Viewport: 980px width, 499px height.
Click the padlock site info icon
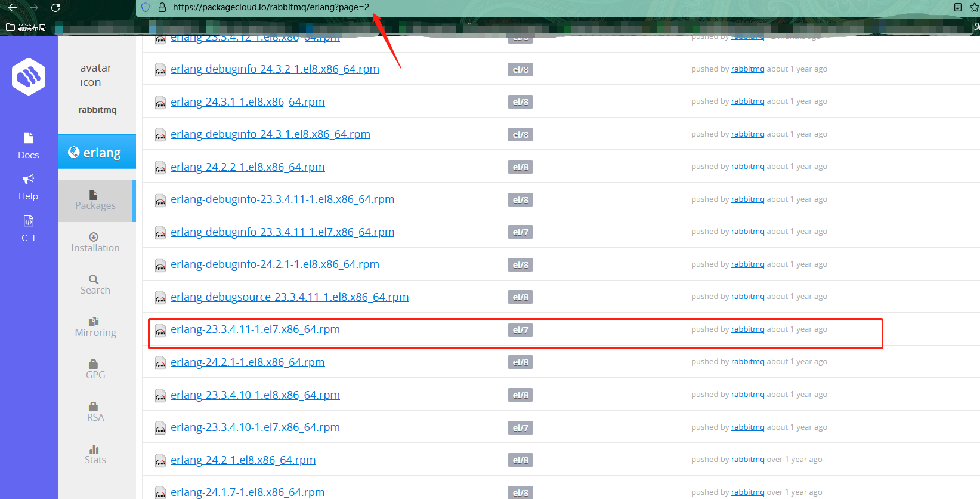point(162,8)
